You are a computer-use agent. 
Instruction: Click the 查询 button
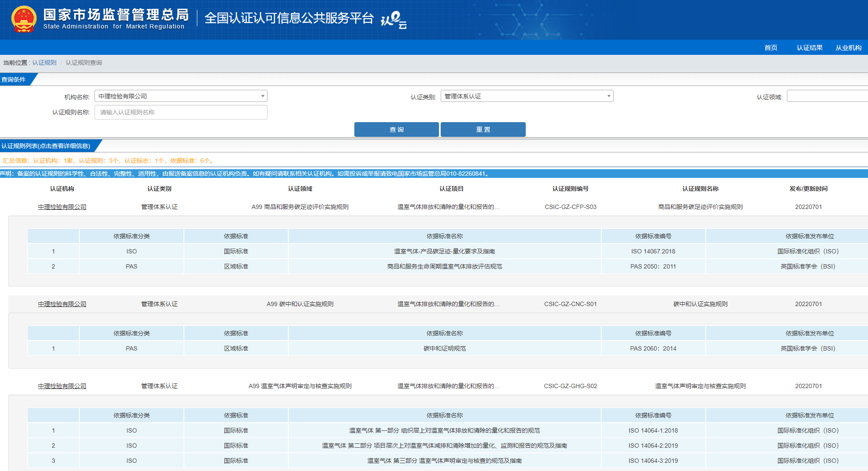point(397,130)
